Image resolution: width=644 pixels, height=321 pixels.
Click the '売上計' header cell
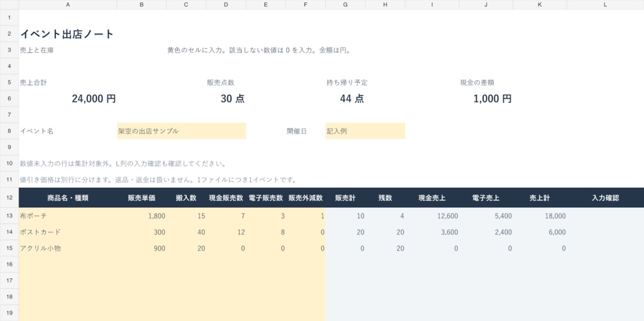[x=540, y=198]
